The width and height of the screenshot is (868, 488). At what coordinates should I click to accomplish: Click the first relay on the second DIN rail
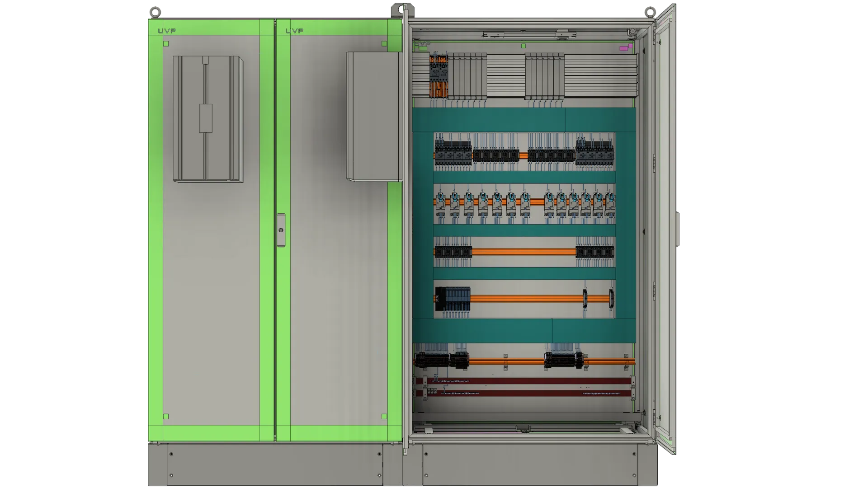point(440,204)
